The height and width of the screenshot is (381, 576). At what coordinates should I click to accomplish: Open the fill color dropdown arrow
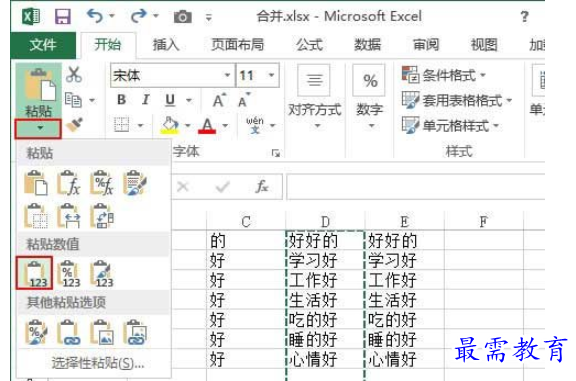coord(188,126)
